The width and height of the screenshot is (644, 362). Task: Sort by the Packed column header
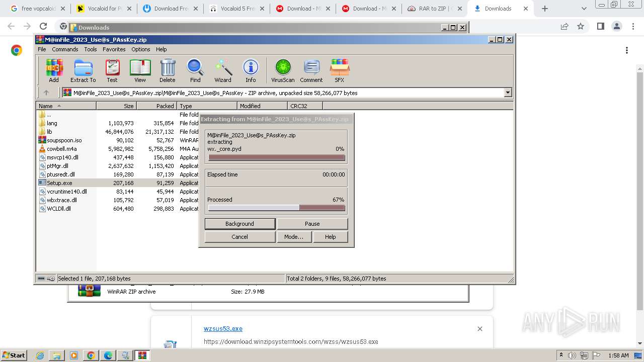tap(156, 106)
